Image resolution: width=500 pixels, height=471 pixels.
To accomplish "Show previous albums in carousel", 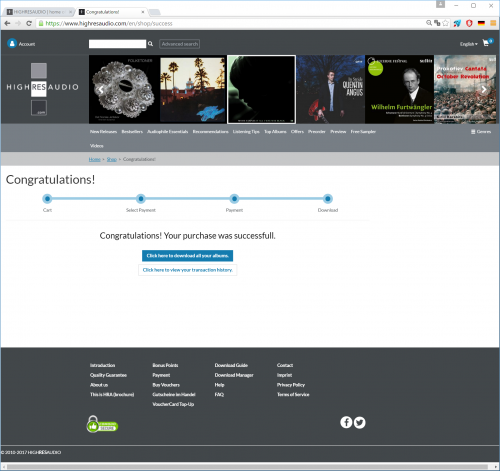I will tap(101, 89).
